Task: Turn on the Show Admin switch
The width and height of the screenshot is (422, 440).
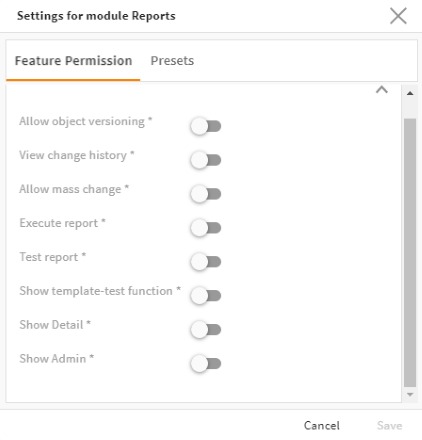Action: 206,363
